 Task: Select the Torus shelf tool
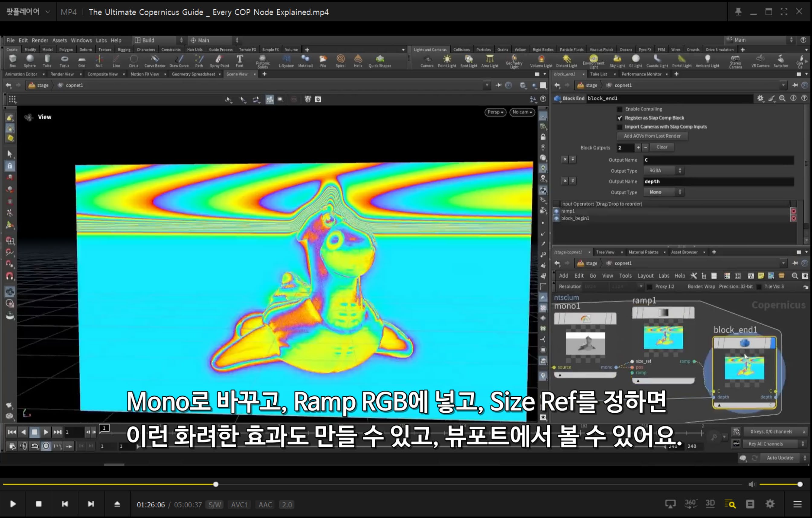[x=64, y=61]
